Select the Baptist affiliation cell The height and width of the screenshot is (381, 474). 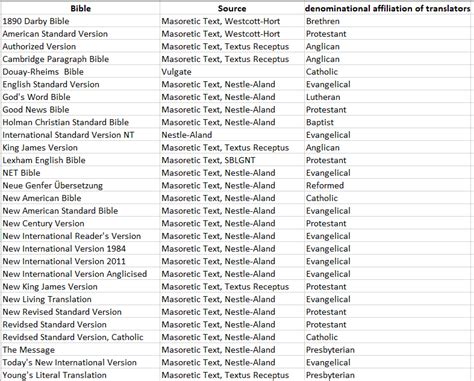click(x=387, y=122)
